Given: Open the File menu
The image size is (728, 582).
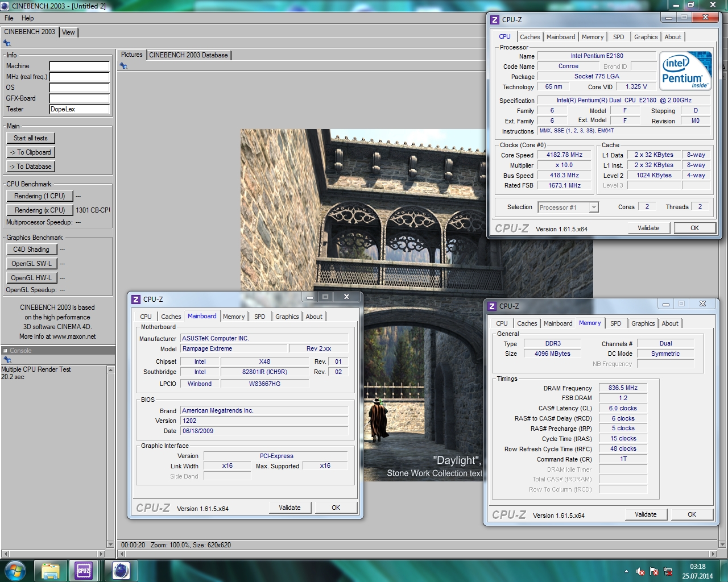Looking at the screenshot, I should (9, 18).
